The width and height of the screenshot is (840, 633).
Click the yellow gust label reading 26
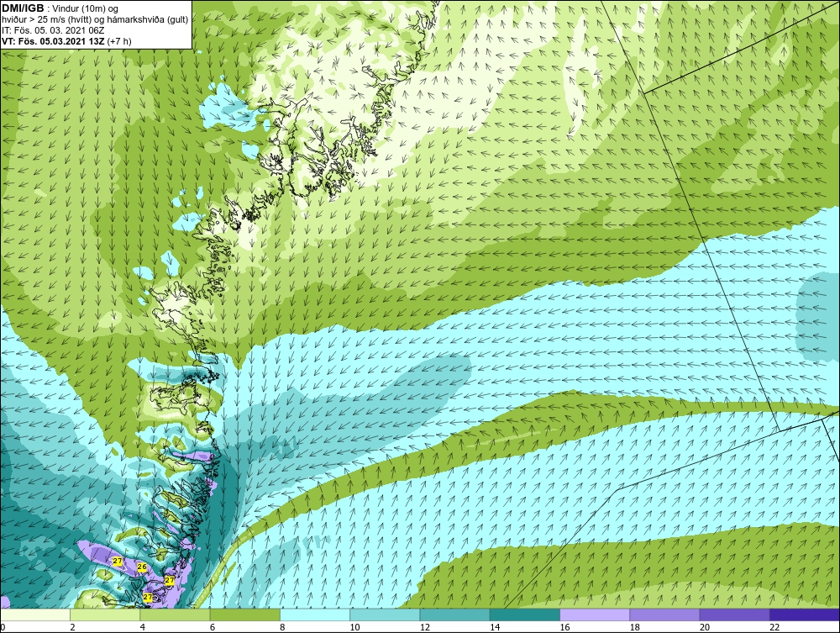coord(142,567)
